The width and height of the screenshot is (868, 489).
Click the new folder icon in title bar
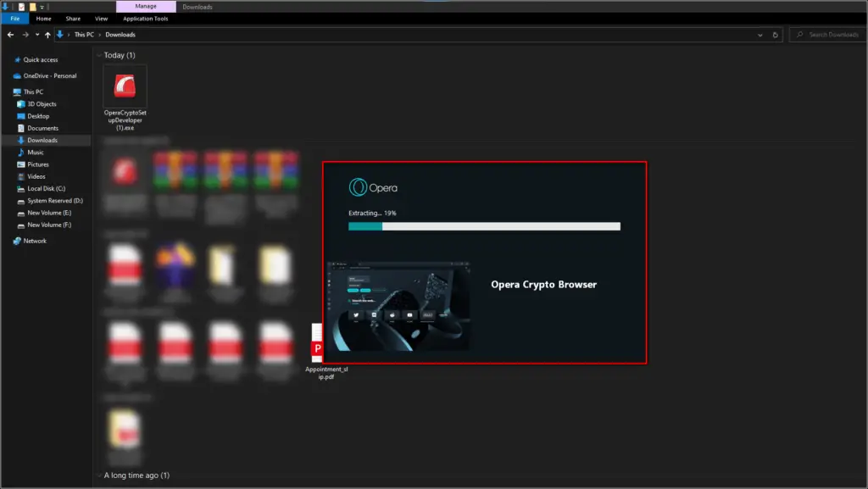[x=33, y=7]
